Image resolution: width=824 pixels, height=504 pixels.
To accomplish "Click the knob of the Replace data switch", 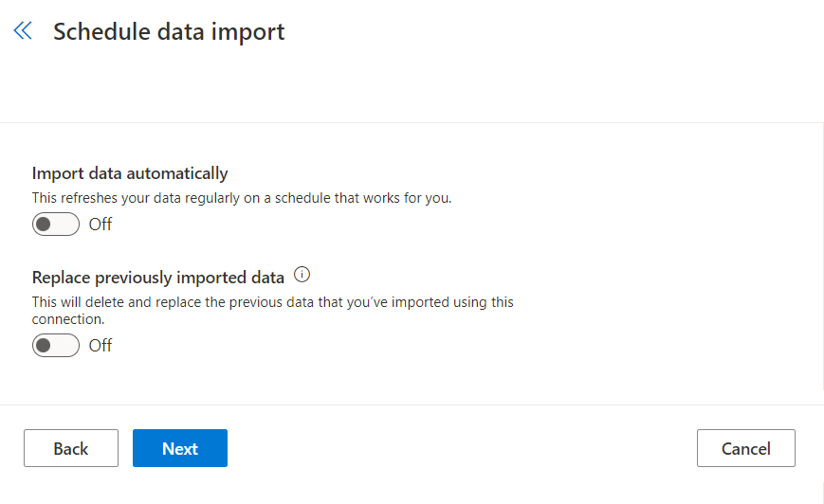I will tap(44, 346).
